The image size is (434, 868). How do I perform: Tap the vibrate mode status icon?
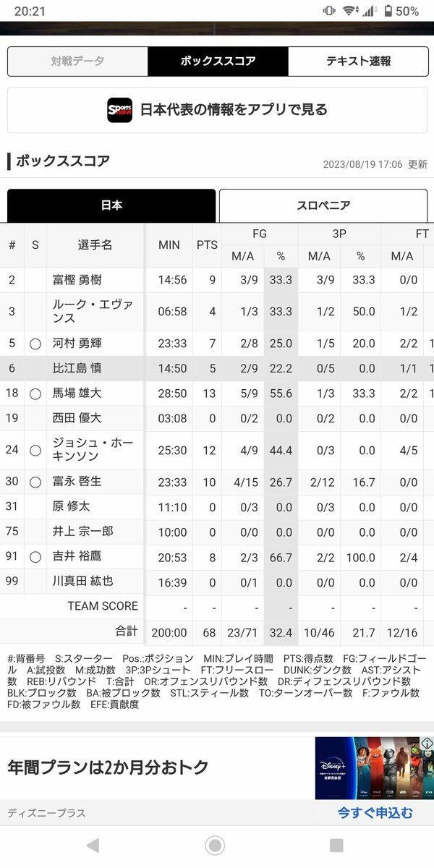[x=329, y=11]
